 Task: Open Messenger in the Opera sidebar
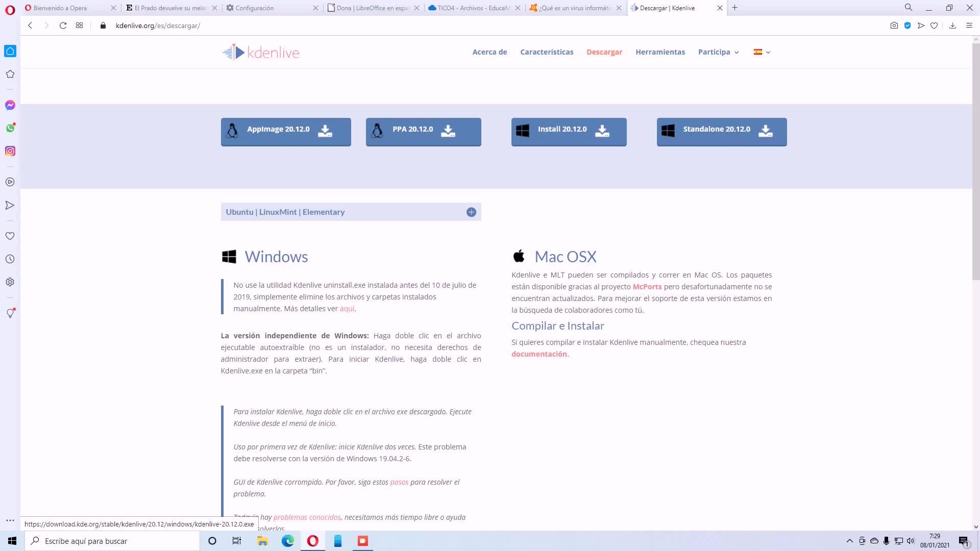click(x=10, y=105)
